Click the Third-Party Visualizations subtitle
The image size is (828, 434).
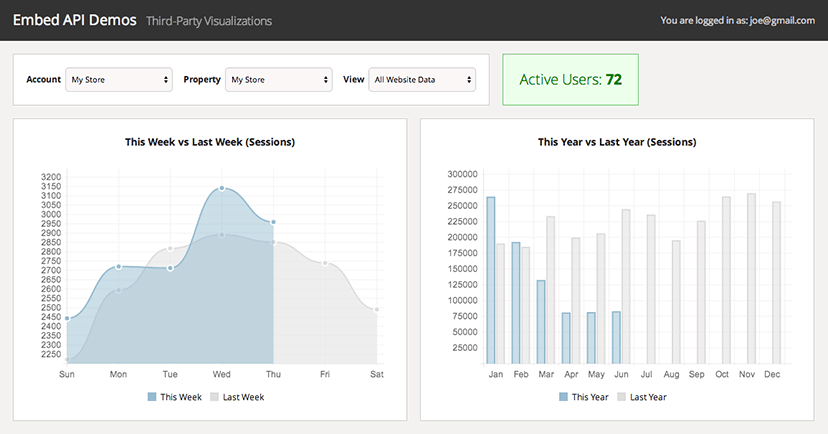208,21
